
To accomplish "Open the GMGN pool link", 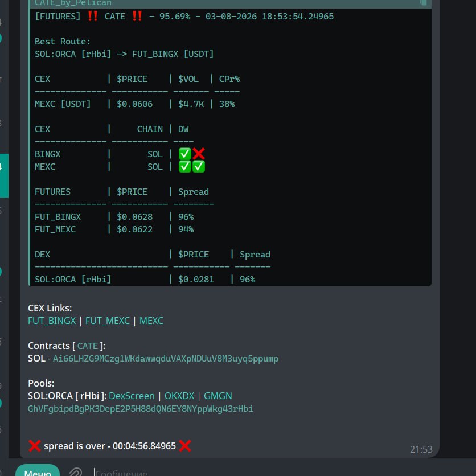I will click(218, 396).
